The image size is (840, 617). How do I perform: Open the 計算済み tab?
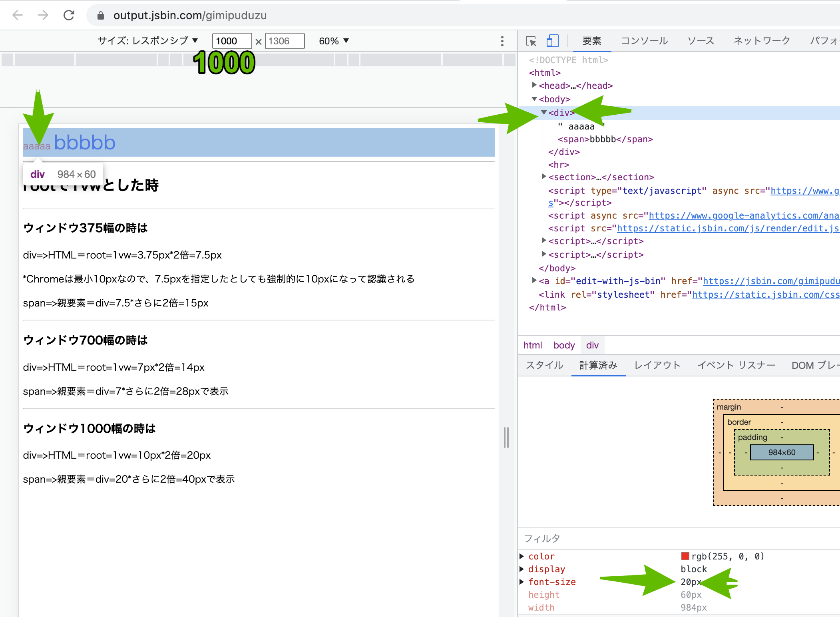(598, 365)
